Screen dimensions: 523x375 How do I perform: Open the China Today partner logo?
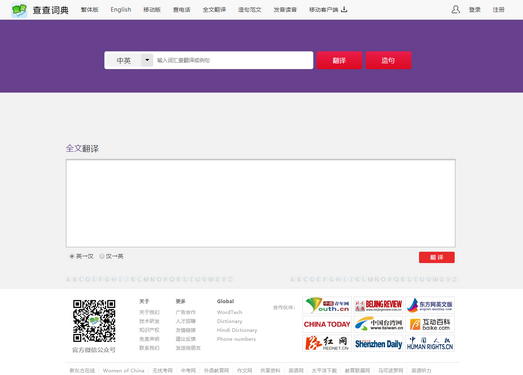(327, 324)
